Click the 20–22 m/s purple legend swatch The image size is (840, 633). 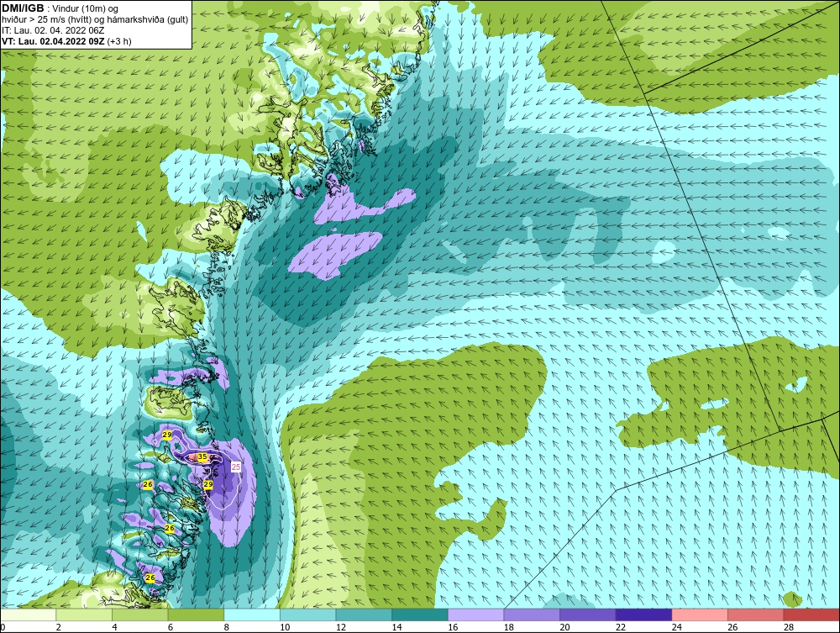point(588,615)
